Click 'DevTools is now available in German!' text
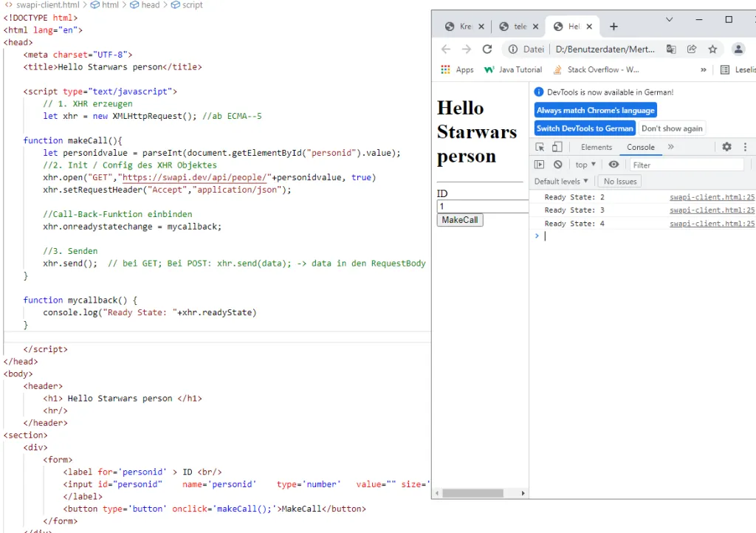Viewport: 756px width, 533px height. click(610, 92)
